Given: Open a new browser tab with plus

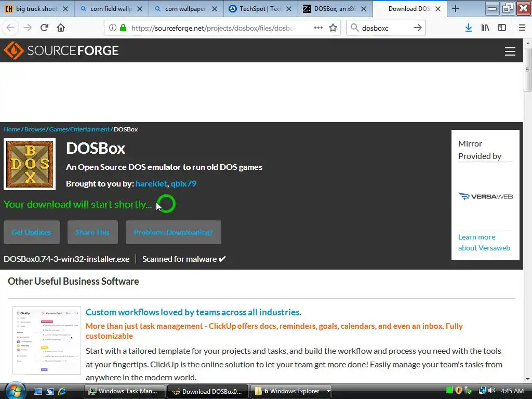Looking at the screenshot, I should click(456, 9).
